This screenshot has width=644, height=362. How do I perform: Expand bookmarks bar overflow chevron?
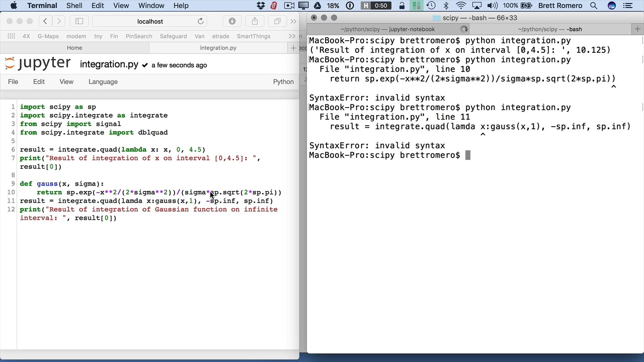click(292, 36)
